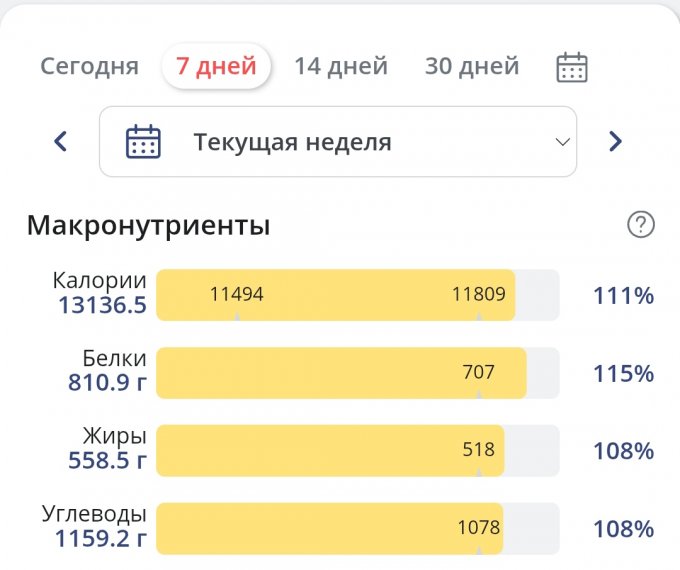Click the 810.9 г protein value

point(107,383)
